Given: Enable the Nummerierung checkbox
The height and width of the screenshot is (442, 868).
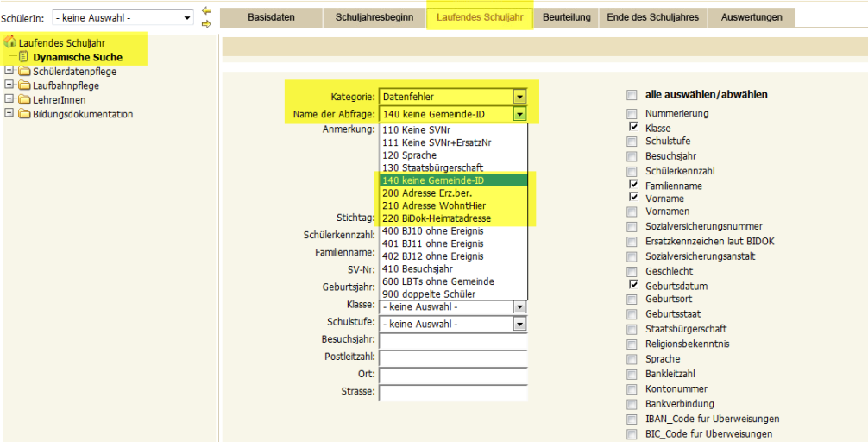Looking at the screenshot, I should click(x=632, y=114).
